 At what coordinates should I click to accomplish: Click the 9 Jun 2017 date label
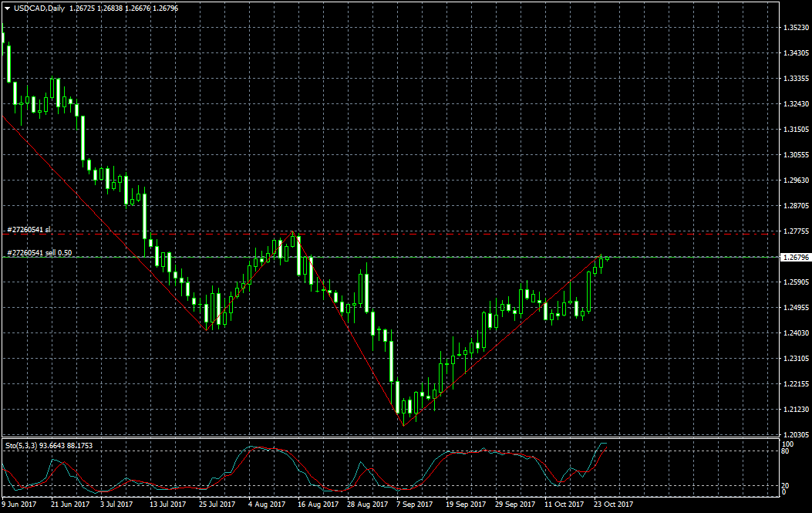point(19,505)
